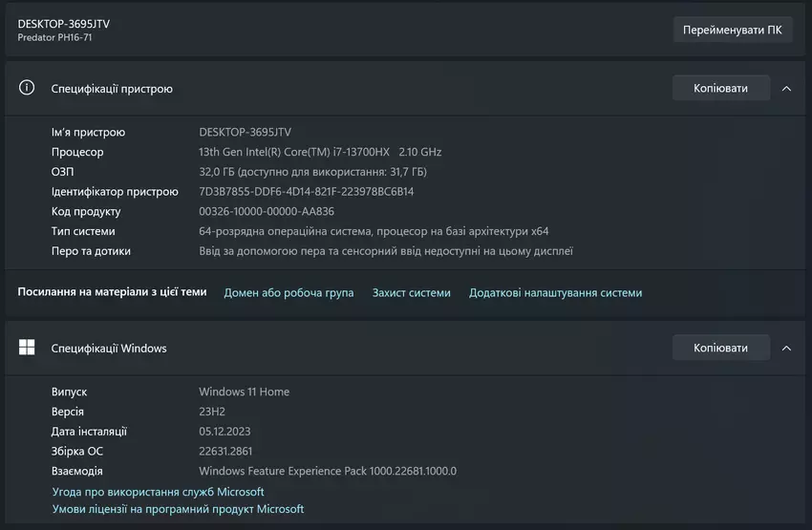
Task: Click the DESKTOP-3695JTV name at top
Action: 63,23
